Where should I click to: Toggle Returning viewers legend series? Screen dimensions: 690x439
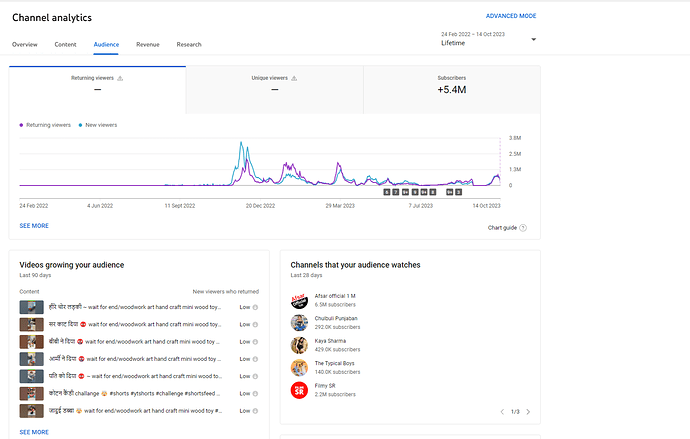pos(45,125)
